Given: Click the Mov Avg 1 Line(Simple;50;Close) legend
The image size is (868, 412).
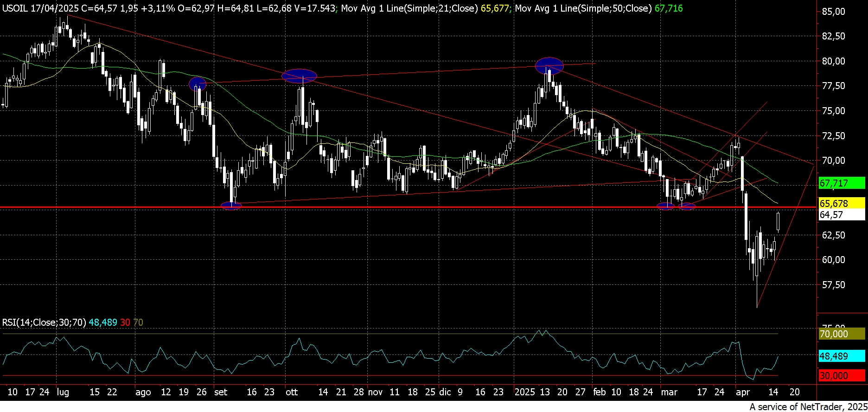Looking at the screenshot, I should click(x=583, y=8).
